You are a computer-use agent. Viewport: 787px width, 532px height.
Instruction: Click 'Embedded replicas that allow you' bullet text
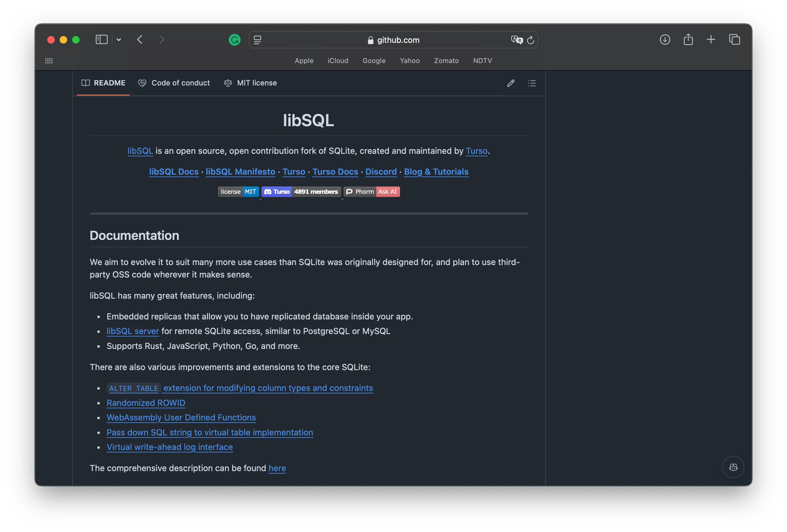260,317
